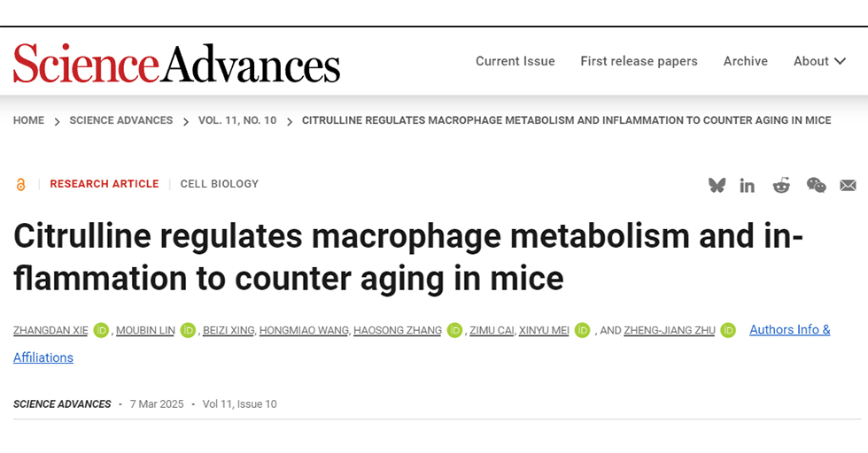Navigate to Home breadcrumb
This screenshot has width=868, height=453.
[x=28, y=120]
